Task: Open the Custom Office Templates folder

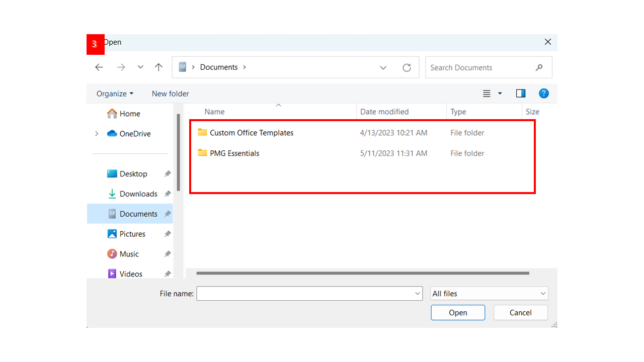Action: [251, 133]
